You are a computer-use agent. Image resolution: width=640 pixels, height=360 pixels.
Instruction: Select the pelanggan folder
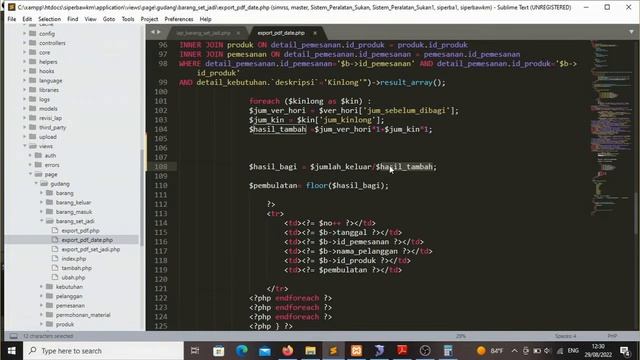tap(69, 296)
